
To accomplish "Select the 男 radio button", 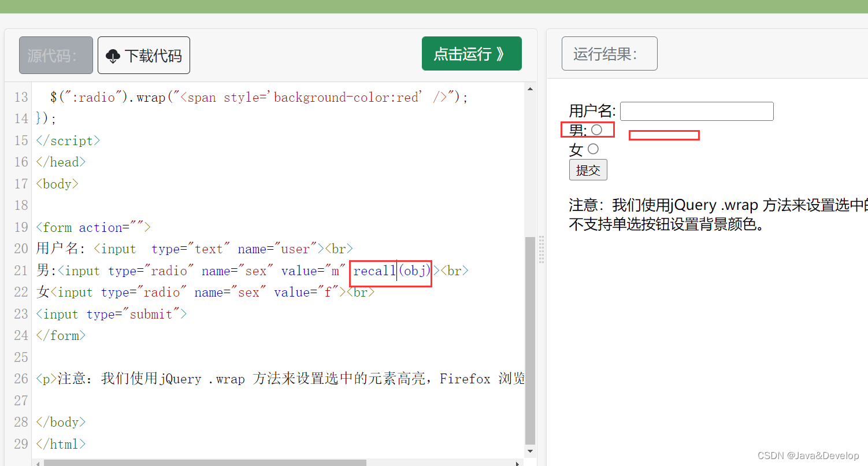I will [x=597, y=130].
